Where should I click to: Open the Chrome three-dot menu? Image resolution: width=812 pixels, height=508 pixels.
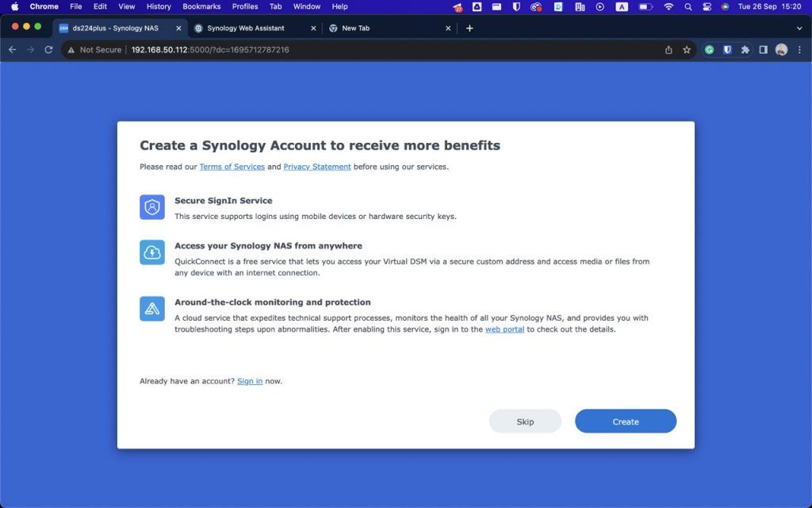pyautogui.click(x=799, y=50)
